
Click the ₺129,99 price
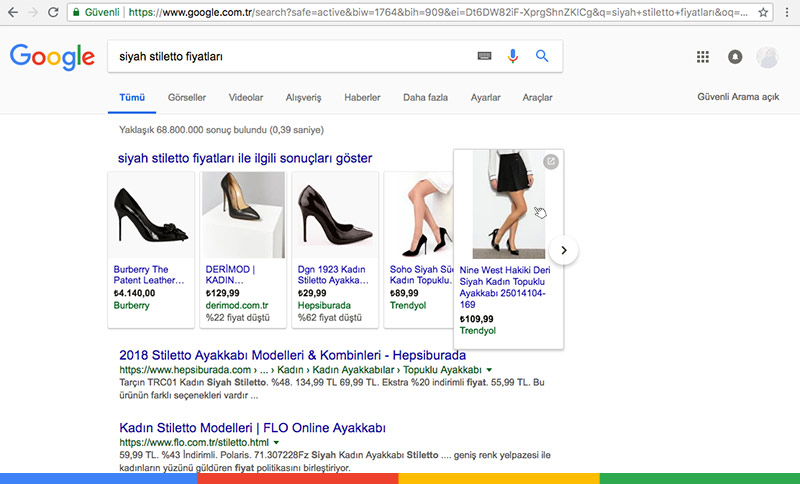(x=222, y=293)
